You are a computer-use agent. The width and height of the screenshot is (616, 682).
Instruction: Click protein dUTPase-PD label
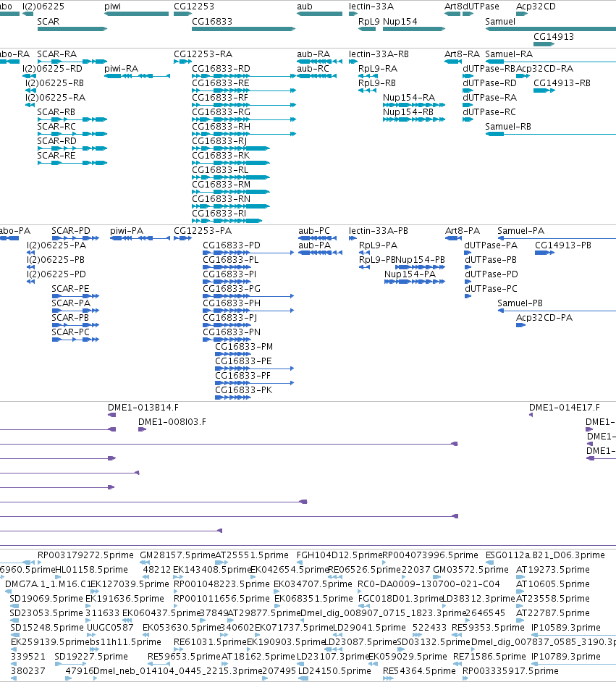point(491,274)
